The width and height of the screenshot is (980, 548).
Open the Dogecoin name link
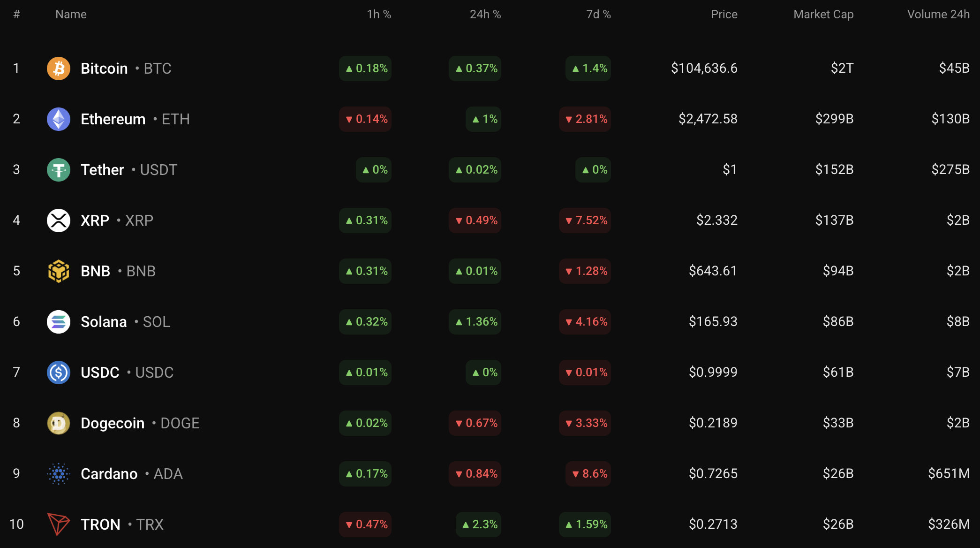tap(113, 423)
